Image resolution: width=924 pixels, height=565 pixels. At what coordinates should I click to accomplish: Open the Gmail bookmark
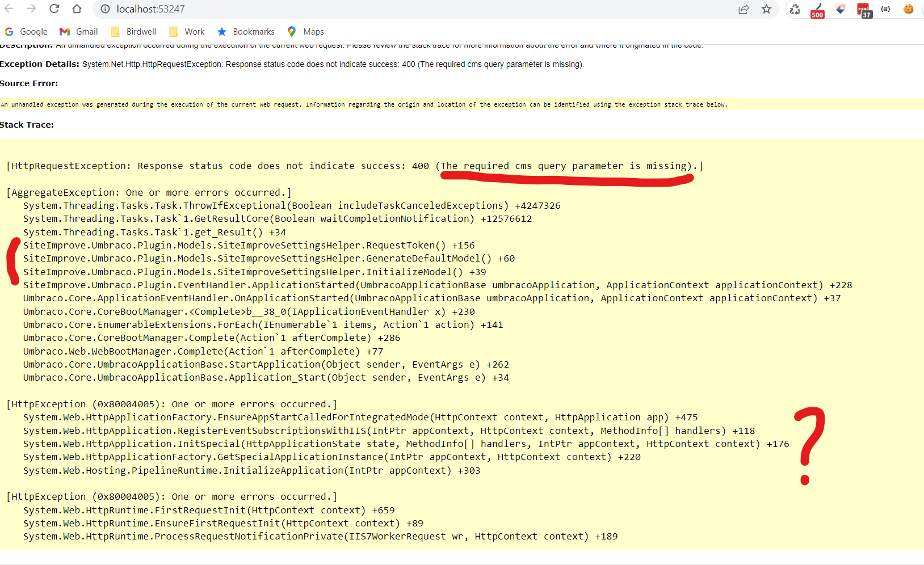79,32
